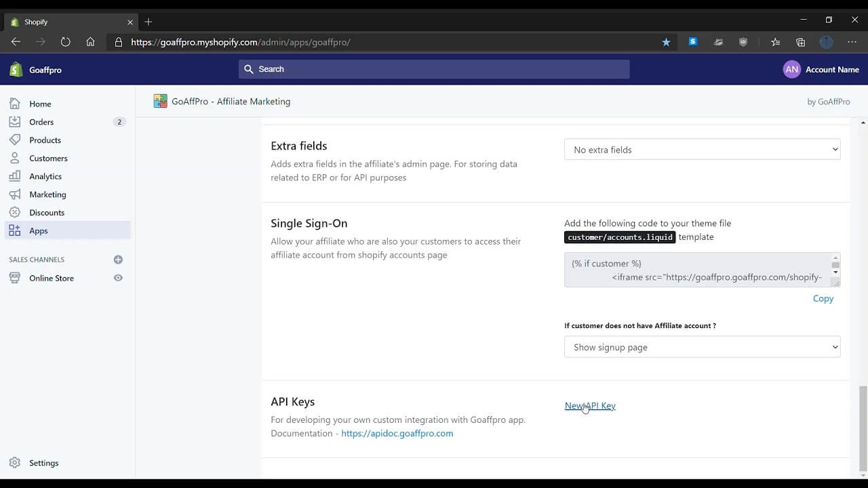Viewport: 868px width, 488px height.
Task: Click the customer/accounts.liquid code label
Action: click(x=620, y=237)
